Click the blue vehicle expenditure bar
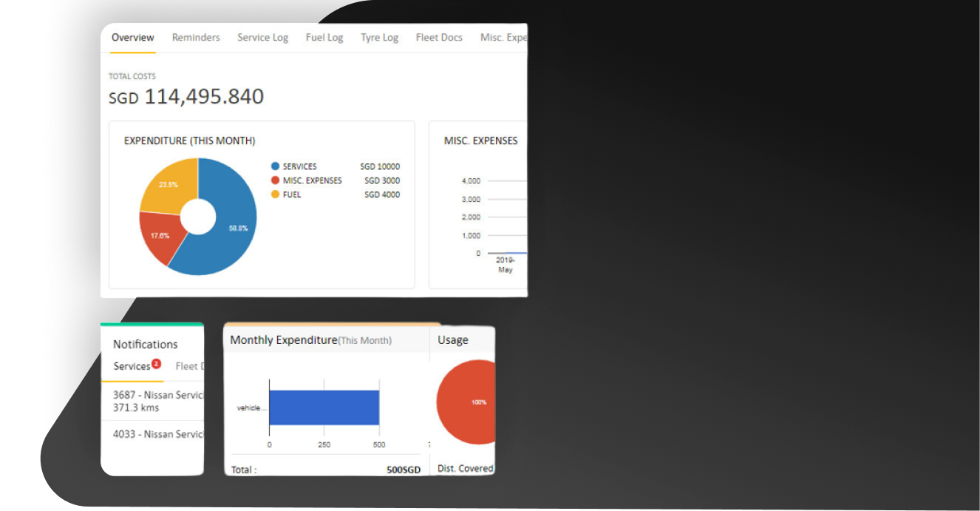Screen dimensions: 980x511 [324, 407]
